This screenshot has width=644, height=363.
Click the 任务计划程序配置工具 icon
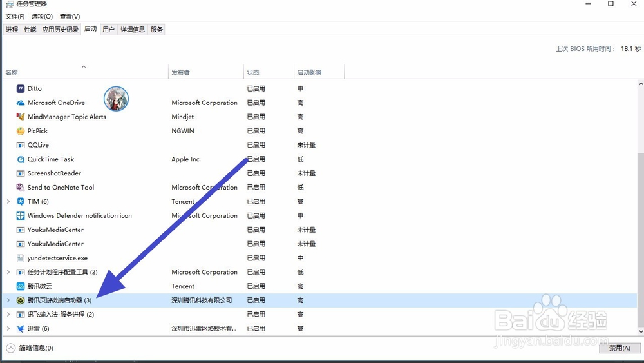click(21, 272)
